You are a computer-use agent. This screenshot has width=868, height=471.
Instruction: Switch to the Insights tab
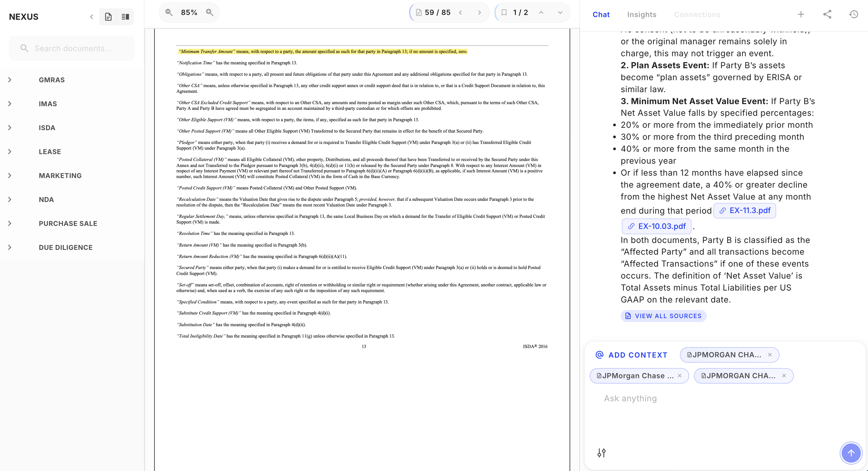(642, 14)
